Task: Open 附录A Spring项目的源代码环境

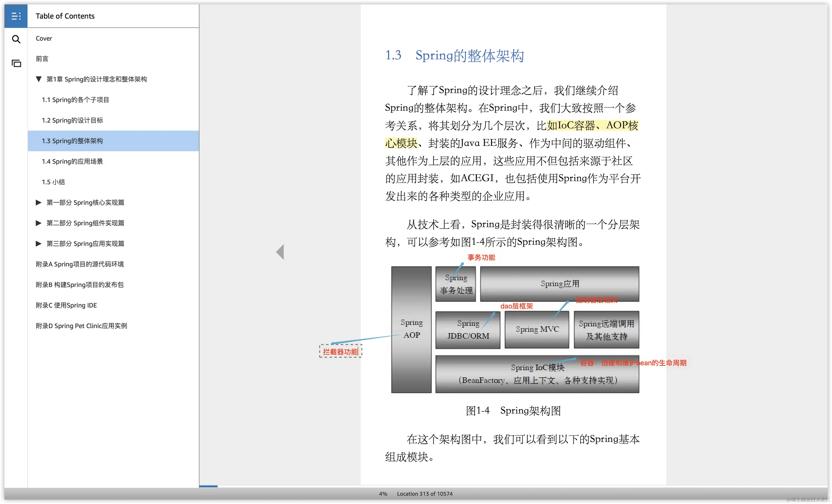Action: [x=80, y=264]
